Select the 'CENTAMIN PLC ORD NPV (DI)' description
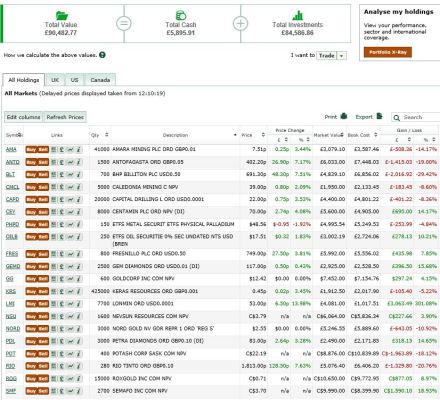The image size is (440, 400). [148, 212]
